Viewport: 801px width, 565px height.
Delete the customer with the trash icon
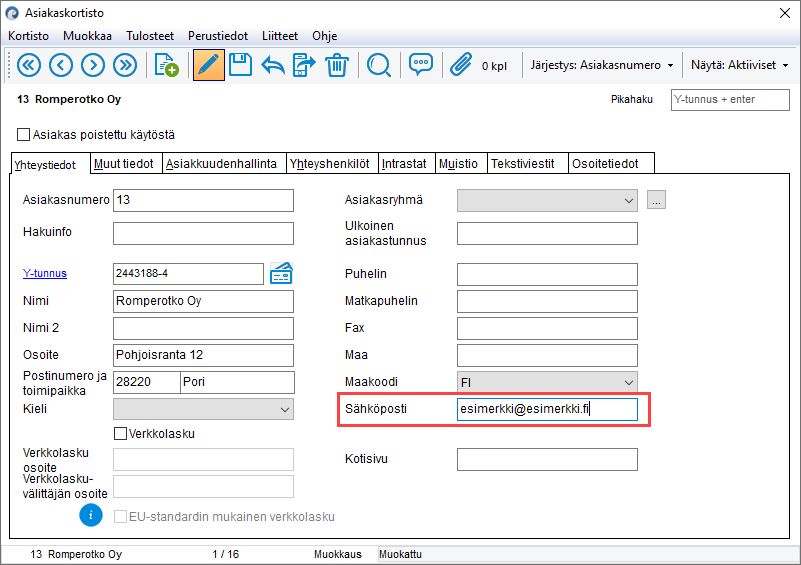[x=337, y=65]
